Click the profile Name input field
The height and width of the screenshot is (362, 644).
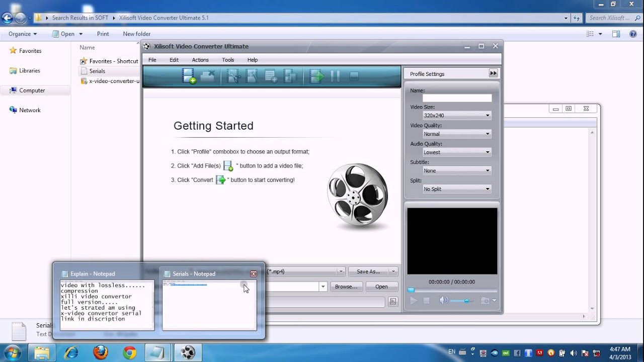(457, 98)
